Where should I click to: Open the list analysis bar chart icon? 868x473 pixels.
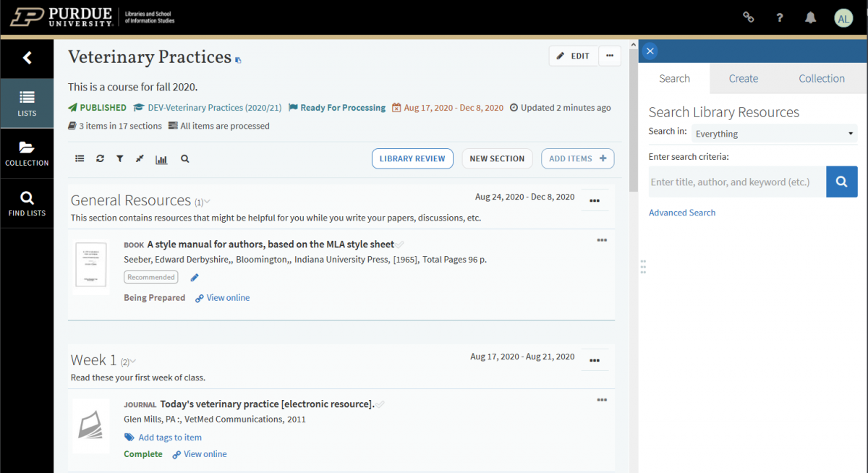161,159
